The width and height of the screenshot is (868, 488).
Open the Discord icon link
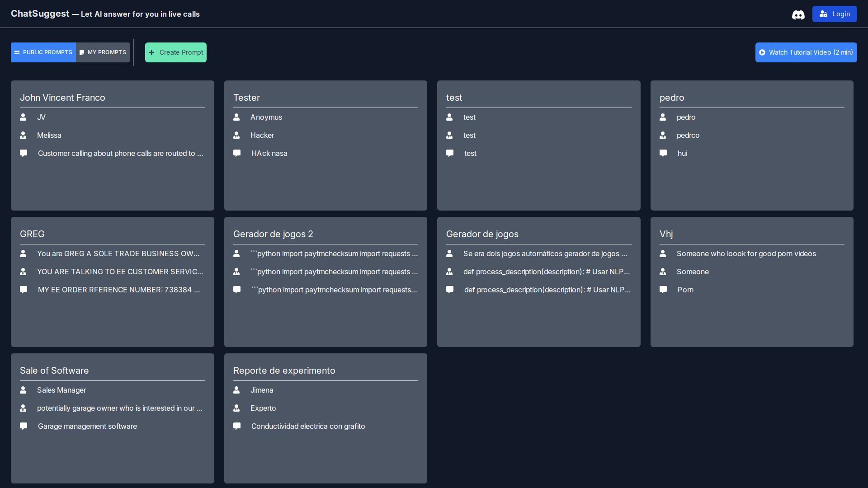pos(798,14)
